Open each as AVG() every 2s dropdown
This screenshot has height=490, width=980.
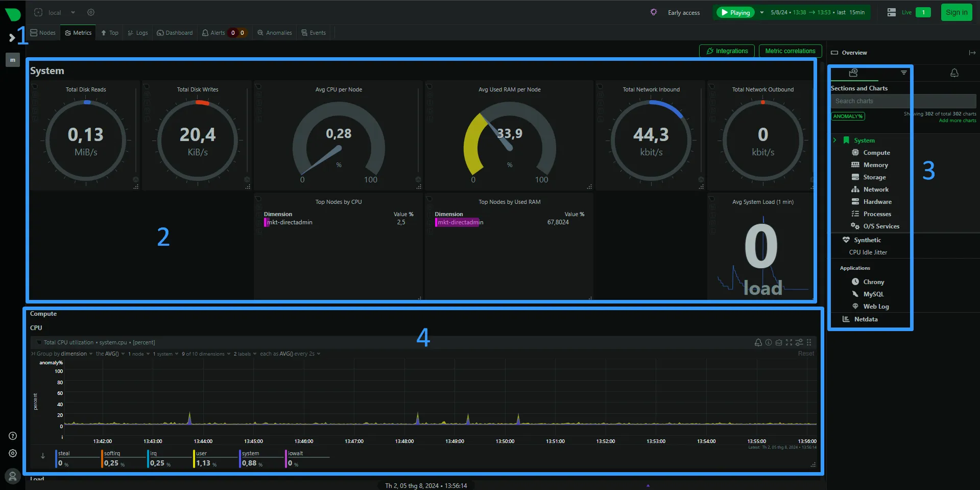click(290, 354)
